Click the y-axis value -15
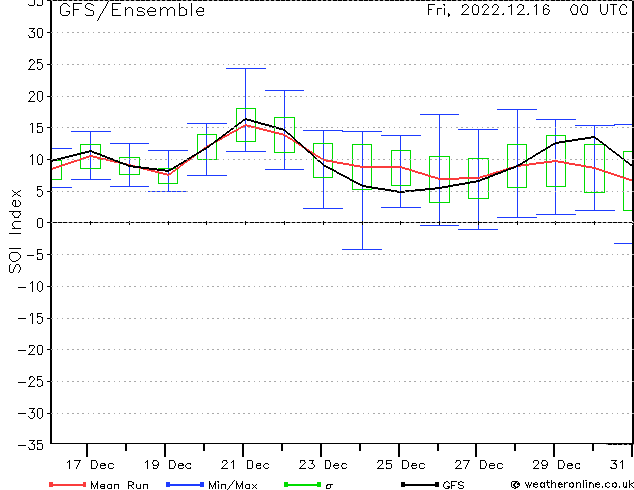 (x=30, y=319)
